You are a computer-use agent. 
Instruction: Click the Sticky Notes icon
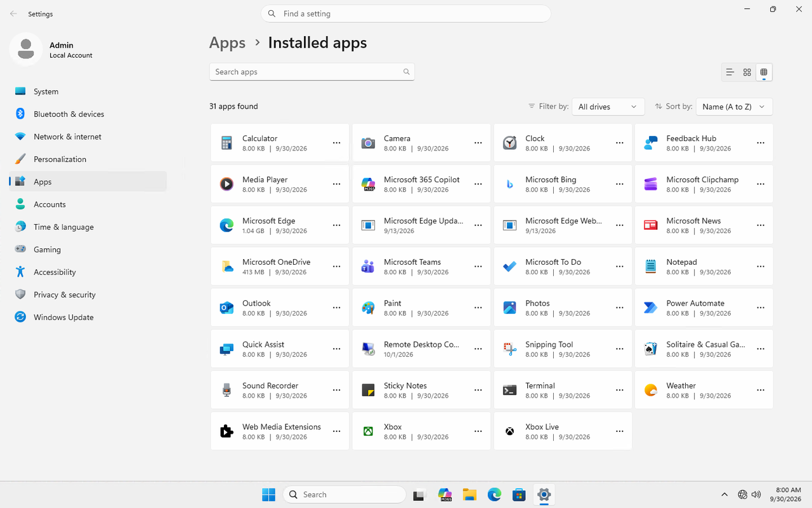(x=368, y=391)
